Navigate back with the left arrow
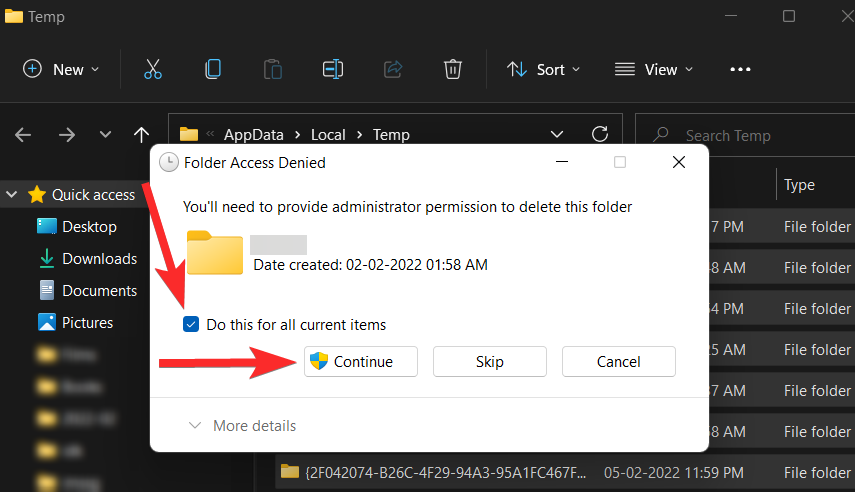The image size is (855, 492). 23,134
